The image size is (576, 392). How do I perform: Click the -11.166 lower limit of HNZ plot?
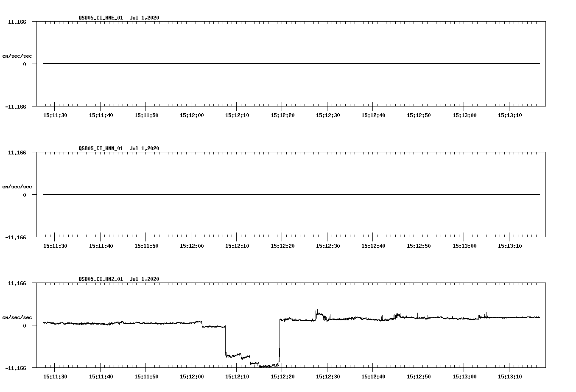(x=16, y=368)
